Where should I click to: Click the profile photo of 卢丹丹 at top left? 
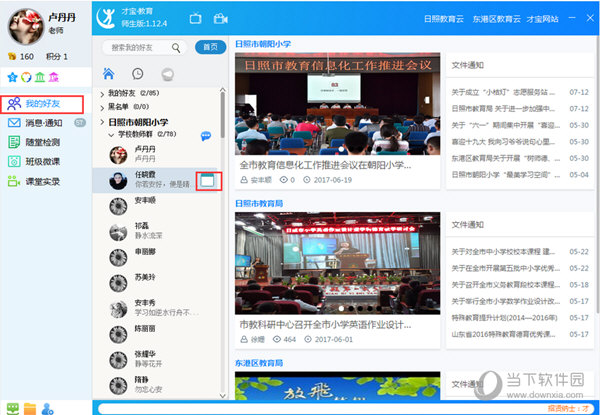26,26
